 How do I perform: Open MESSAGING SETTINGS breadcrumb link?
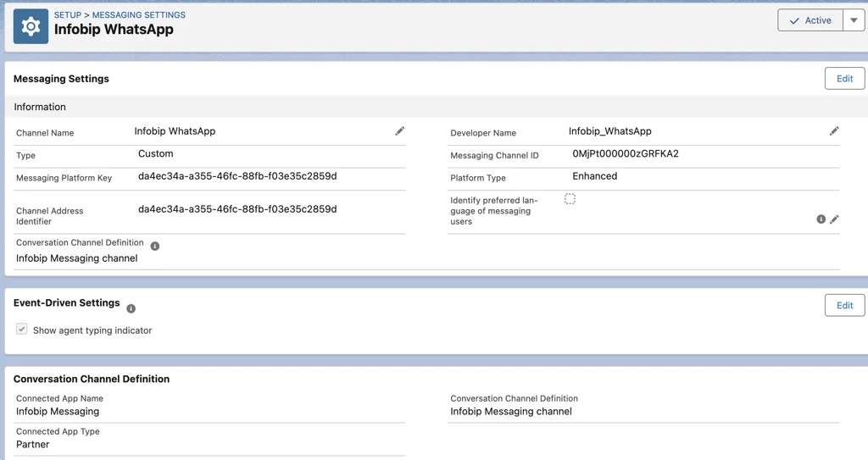(139, 15)
